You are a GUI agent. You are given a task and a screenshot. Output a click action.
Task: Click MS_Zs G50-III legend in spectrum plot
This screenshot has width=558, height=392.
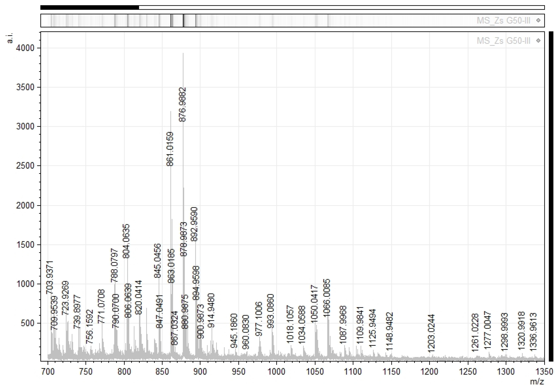point(503,41)
